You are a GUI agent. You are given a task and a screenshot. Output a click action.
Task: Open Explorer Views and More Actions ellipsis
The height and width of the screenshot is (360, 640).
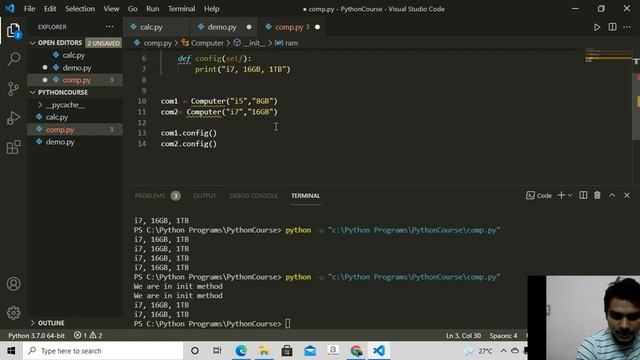click(x=110, y=27)
